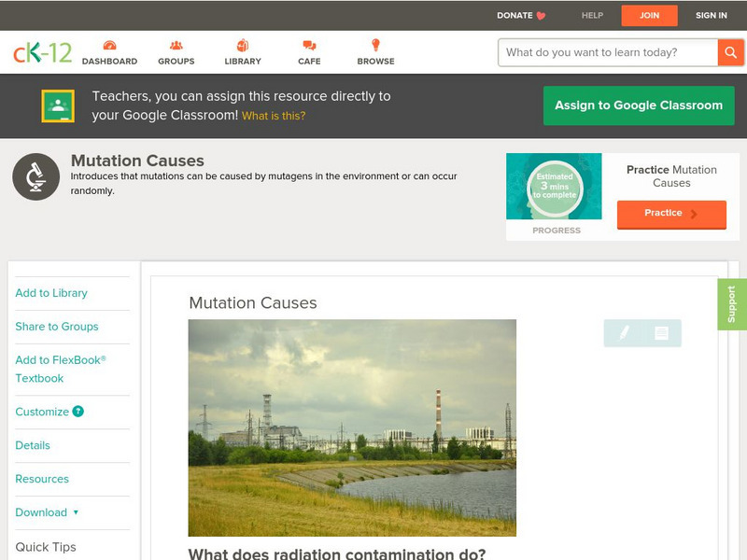The image size is (747, 560).
Task: Click the microscope subject icon
Action: click(x=36, y=176)
